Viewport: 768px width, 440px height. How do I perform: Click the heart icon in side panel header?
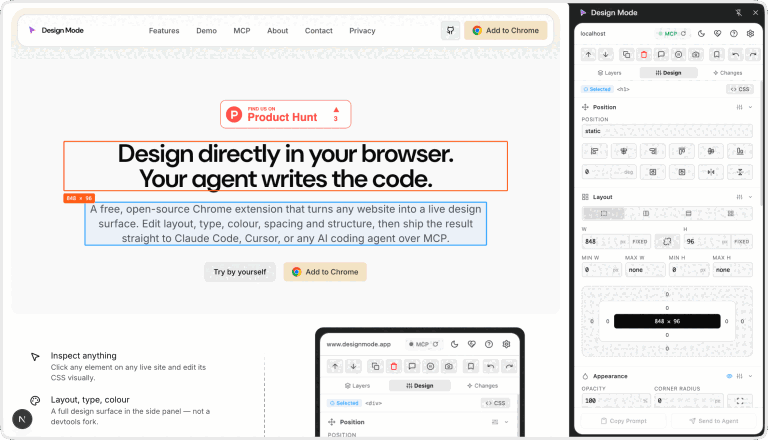(718, 33)
